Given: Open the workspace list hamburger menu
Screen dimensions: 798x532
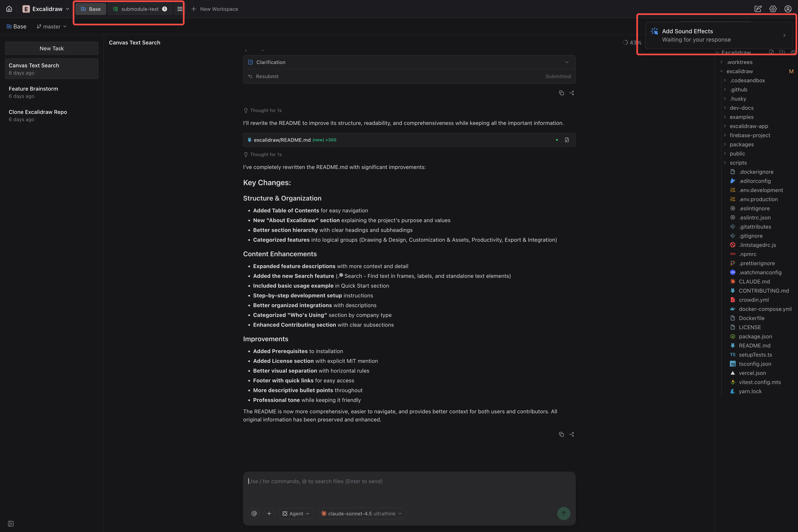Looking at the screenshot, I should [x=180, y=9].
